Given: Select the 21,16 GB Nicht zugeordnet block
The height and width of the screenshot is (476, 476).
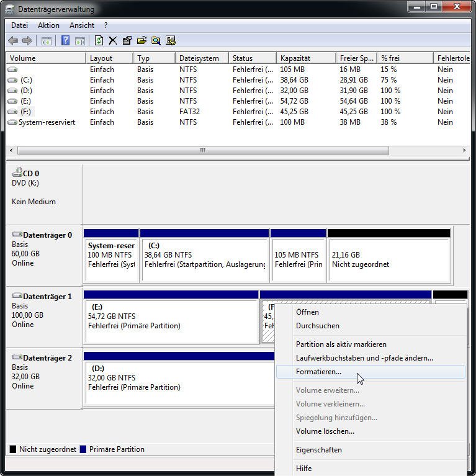Looking at the screenshot, I should pos(389,256).
